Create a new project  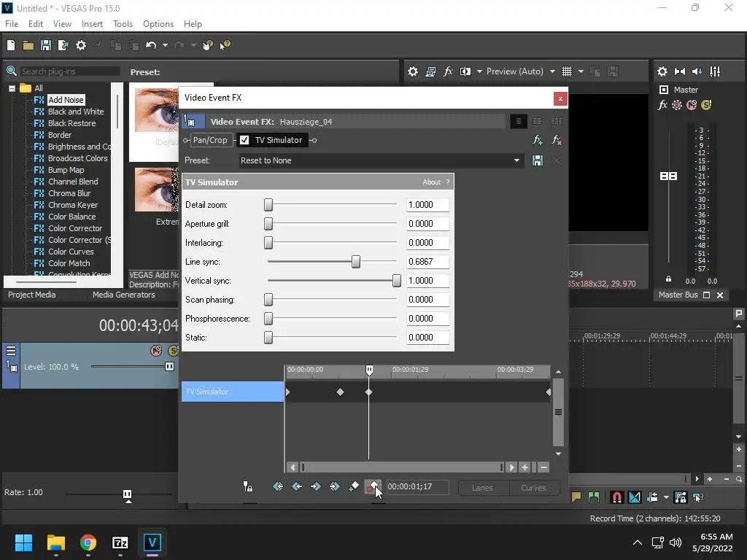(10, 45)
